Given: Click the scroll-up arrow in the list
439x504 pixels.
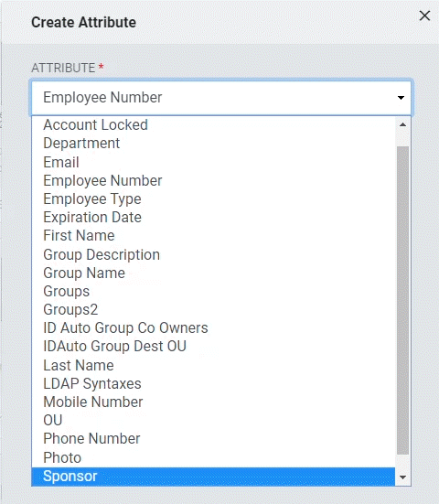Looking at the screenshot, I should (402, 124).
